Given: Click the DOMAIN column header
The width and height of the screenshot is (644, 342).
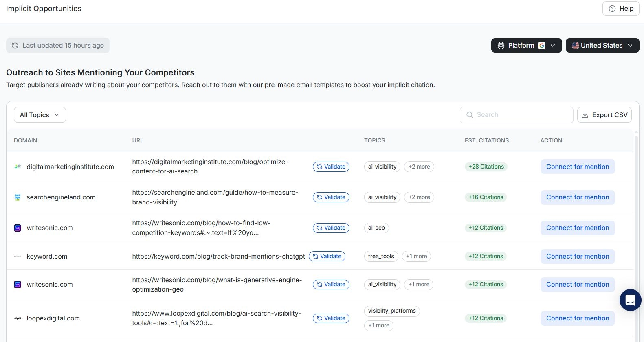Looking at the screenshot, I should (25, 140).
